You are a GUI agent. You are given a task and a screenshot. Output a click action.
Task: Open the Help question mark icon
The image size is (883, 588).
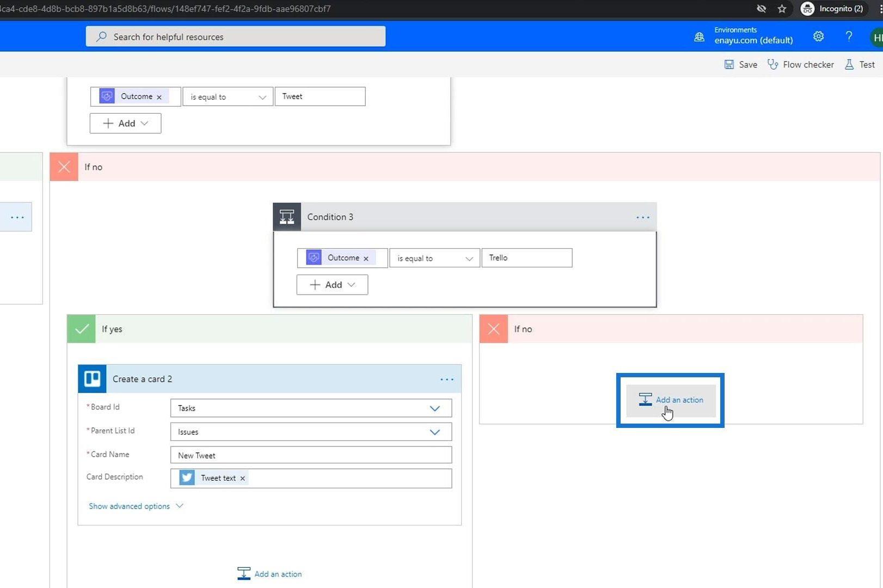[849, 36]
